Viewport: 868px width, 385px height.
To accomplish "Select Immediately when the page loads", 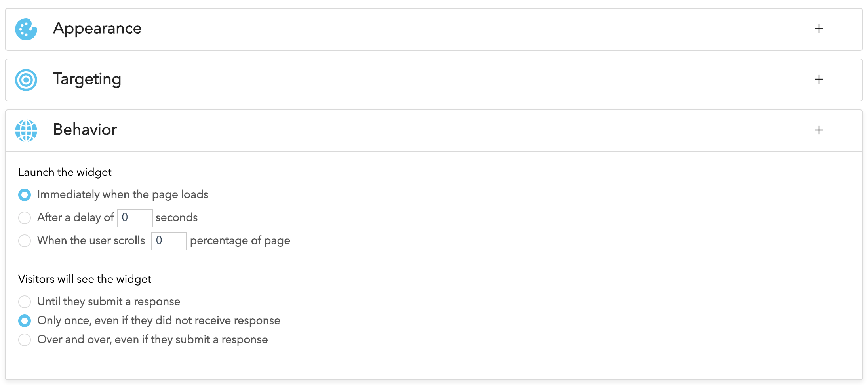I will pos(25,195).
